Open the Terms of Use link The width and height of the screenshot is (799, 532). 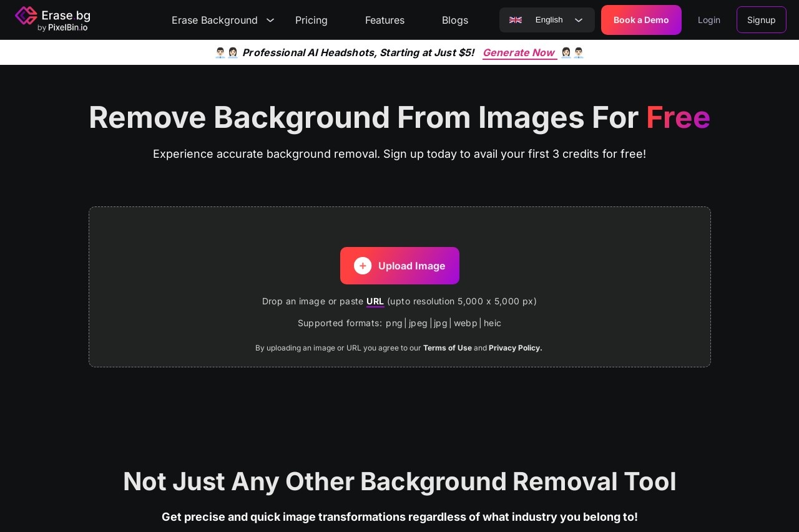(x=447, y=348)
